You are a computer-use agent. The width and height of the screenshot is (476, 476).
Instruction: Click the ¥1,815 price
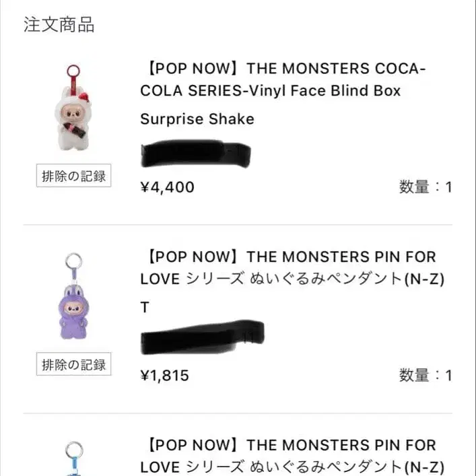click(x=164, y=376)
